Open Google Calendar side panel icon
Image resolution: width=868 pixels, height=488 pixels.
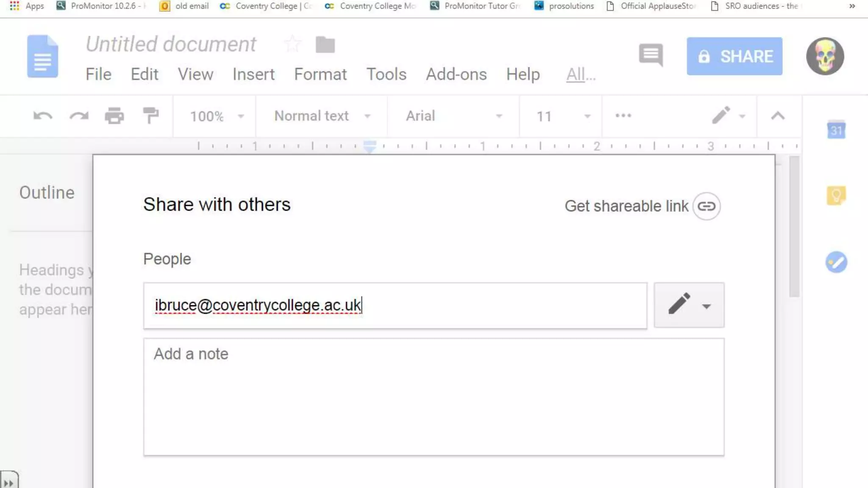point(836,130)
